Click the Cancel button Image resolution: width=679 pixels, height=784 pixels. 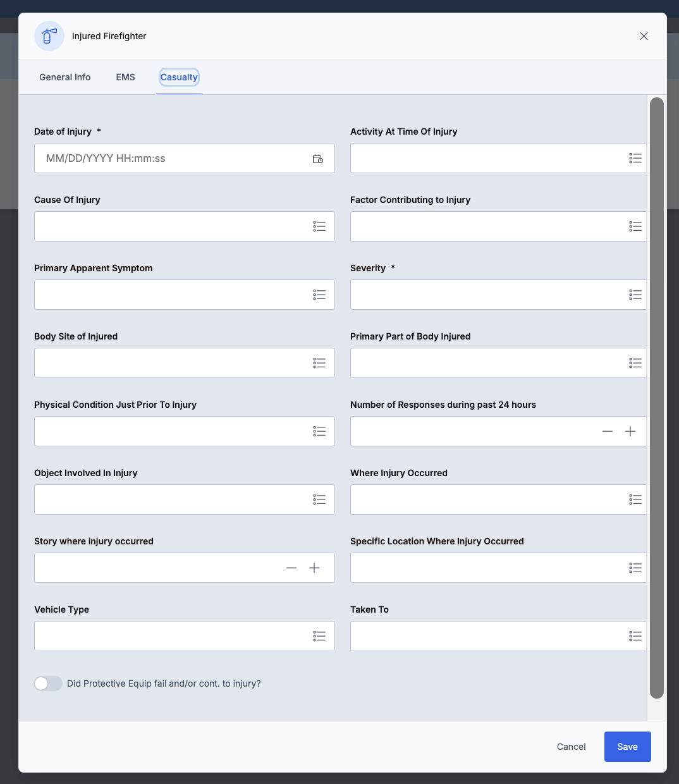coord(571,747)
